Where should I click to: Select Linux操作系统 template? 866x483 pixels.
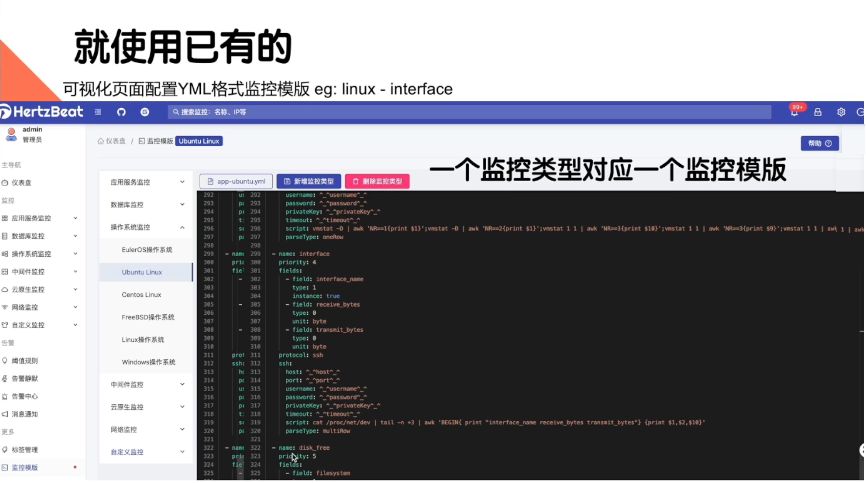click(146, 340)
